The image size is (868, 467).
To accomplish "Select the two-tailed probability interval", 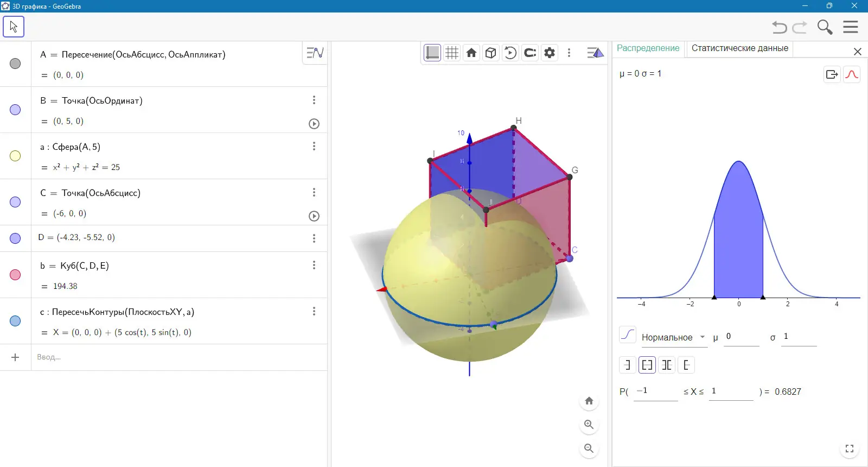I will 667,365.
